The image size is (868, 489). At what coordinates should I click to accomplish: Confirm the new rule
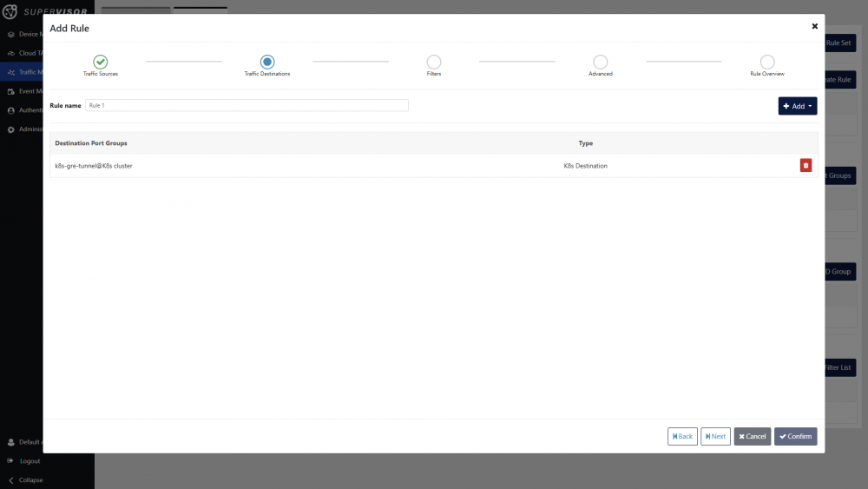coord(795,436)
